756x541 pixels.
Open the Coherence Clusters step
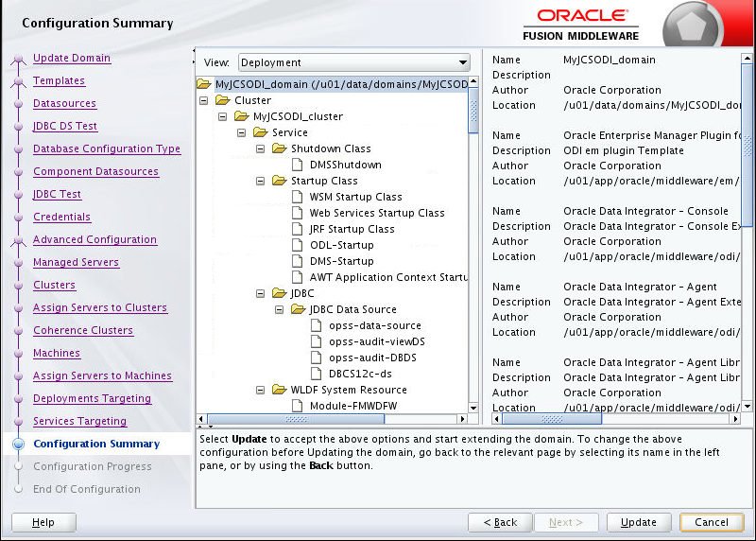(83, 330)
